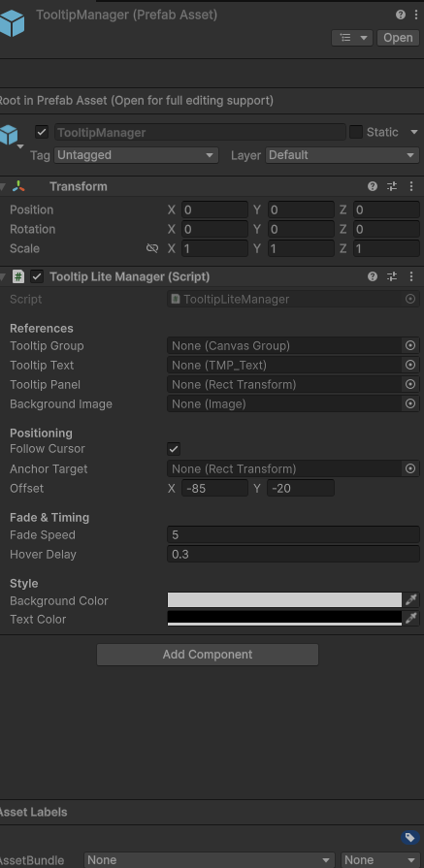The image size is (424, 868).
Task: Open Tooltip Lite Manager kebab menu
Action: coord(411,276)
